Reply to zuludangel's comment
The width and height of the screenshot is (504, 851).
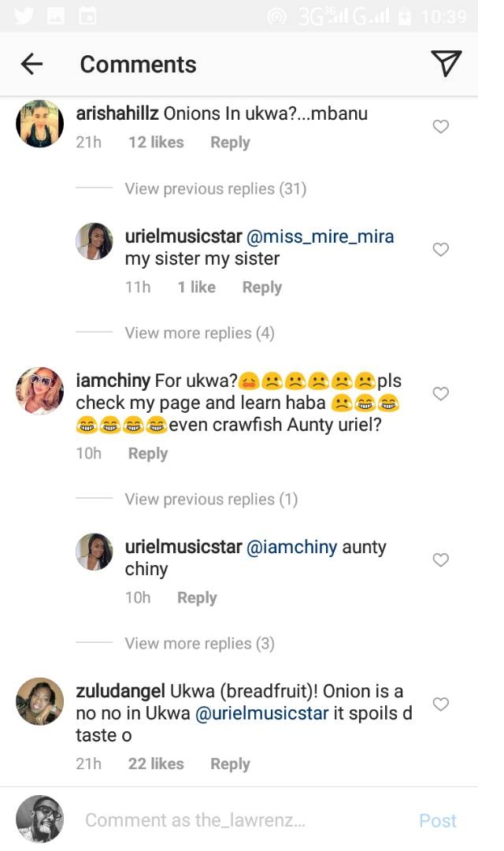point(230,764)
